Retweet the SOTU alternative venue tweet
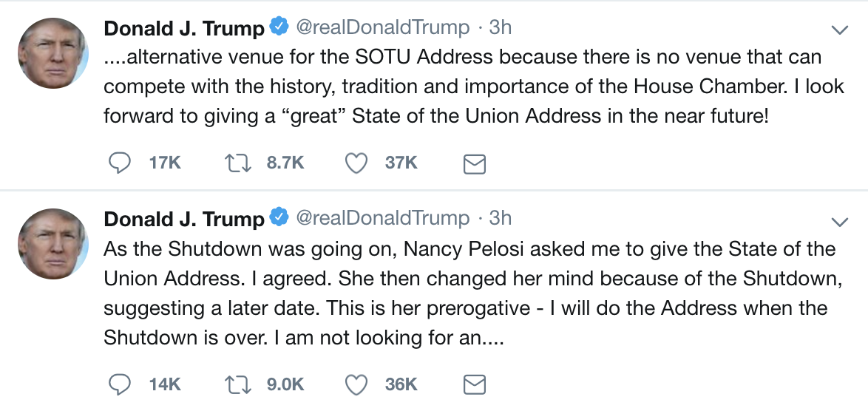Viewport: 868px width, 411px height. click(240, 163)
